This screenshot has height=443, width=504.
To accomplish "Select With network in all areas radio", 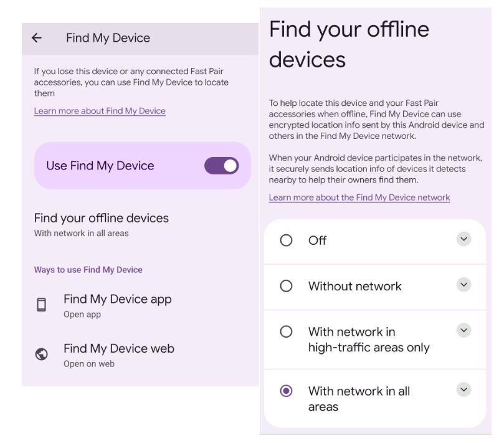I will click(286, 391).
